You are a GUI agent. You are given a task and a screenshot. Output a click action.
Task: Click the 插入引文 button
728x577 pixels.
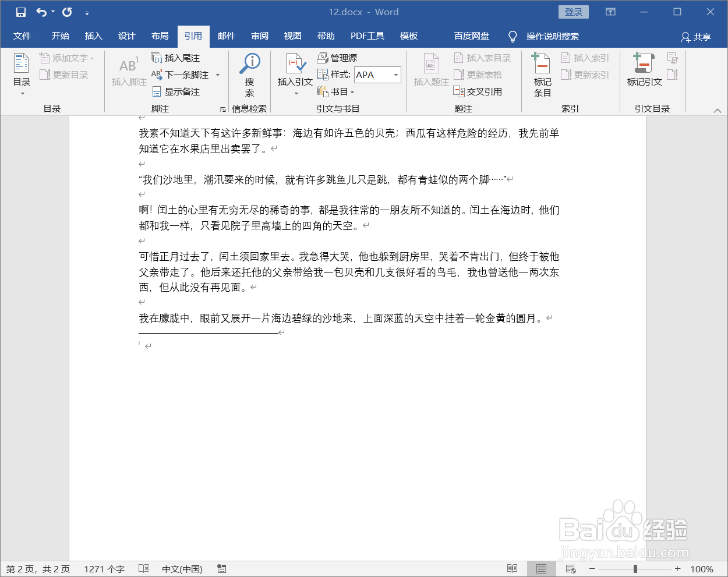tap(295, 73)
